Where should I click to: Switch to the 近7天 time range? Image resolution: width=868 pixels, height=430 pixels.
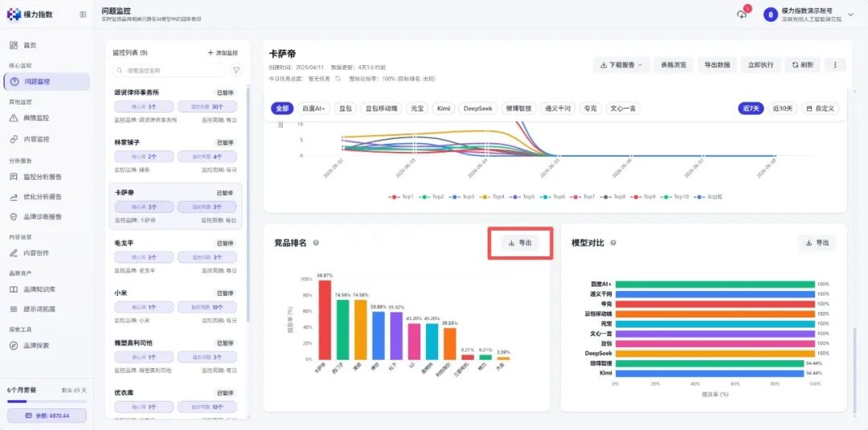coord(751,109)
